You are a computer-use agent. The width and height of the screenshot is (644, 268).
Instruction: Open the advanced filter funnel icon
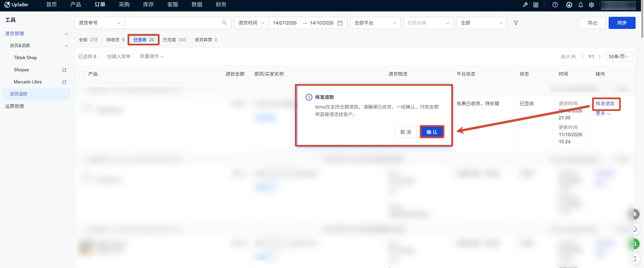tap(516, 23)
